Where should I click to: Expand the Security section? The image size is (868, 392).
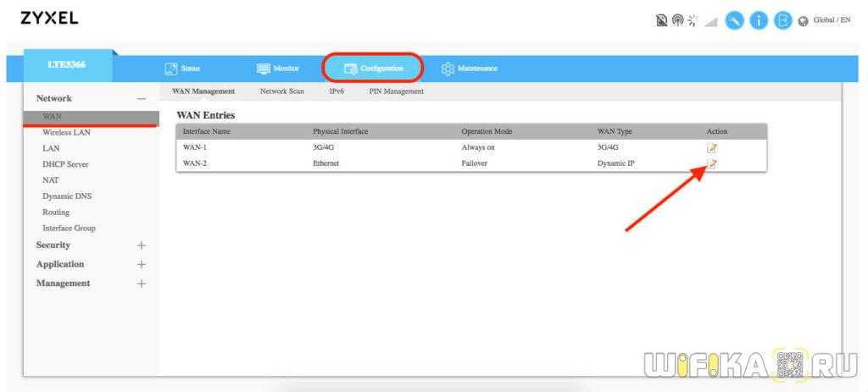[x=141, y=246]
